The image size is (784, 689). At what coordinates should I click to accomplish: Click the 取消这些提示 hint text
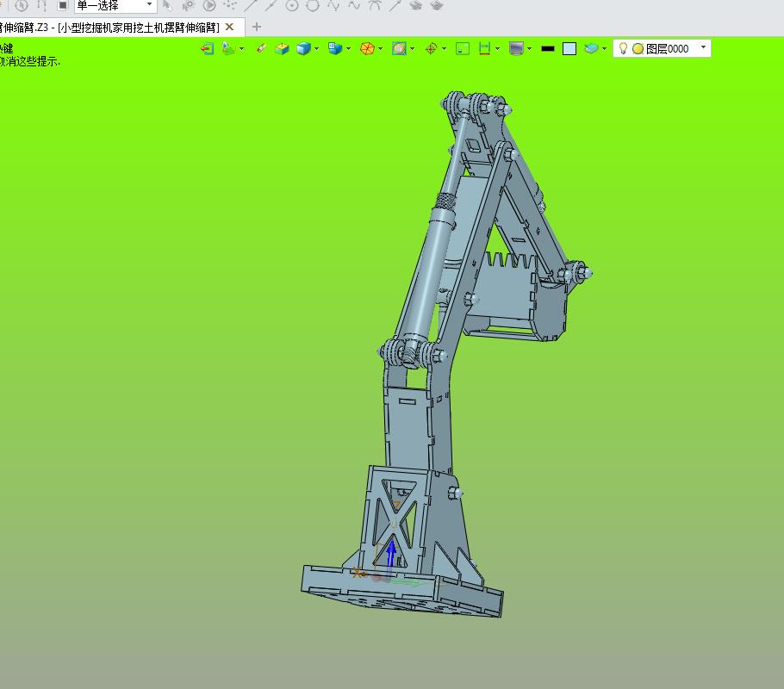tap(29, 61)
